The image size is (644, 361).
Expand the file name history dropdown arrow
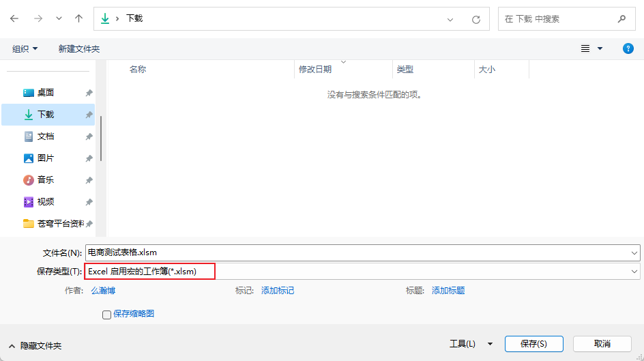click(634, 252)
